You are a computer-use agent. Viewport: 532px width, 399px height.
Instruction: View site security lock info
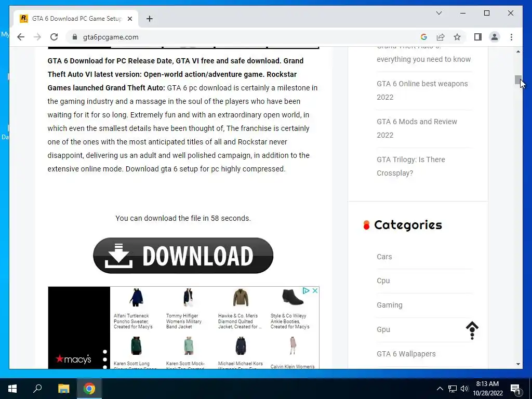pos(75,37)
